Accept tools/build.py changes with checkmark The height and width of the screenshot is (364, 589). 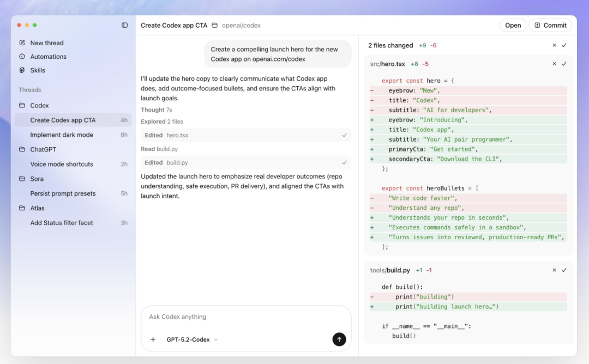coord(564,270)
